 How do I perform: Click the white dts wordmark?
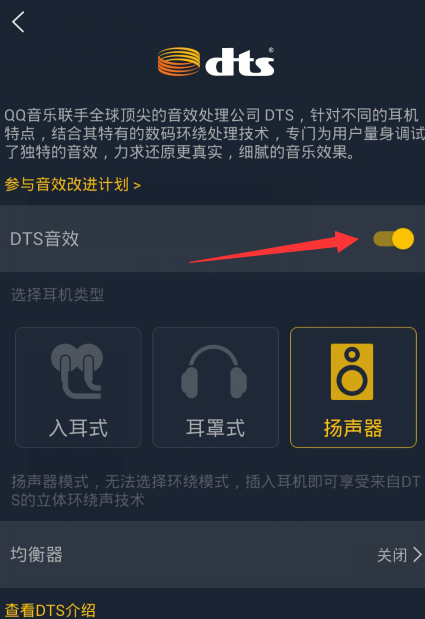tap(240, 62)
